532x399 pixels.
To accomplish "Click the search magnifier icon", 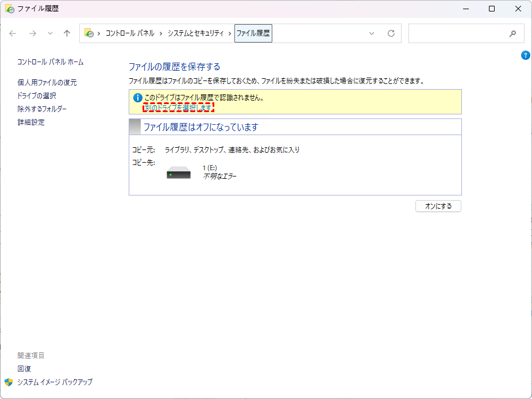I will tap(512, 33).
